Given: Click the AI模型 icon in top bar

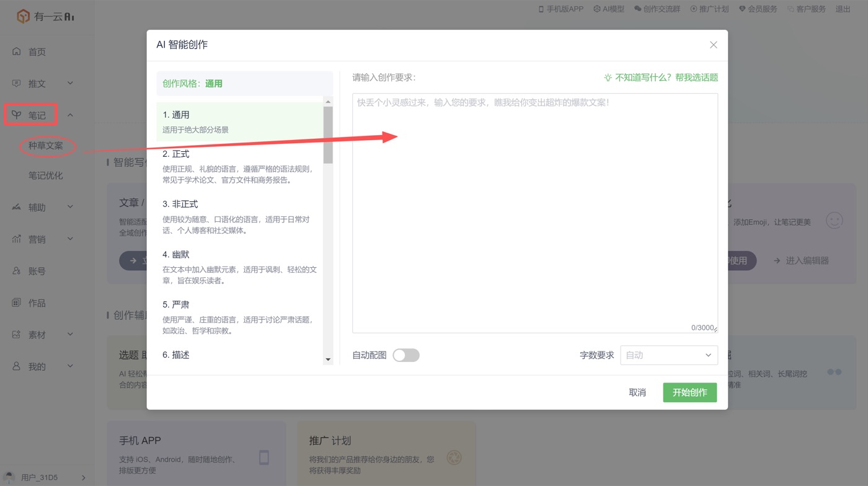Looking at the screenshot, I should coord(597,9).
